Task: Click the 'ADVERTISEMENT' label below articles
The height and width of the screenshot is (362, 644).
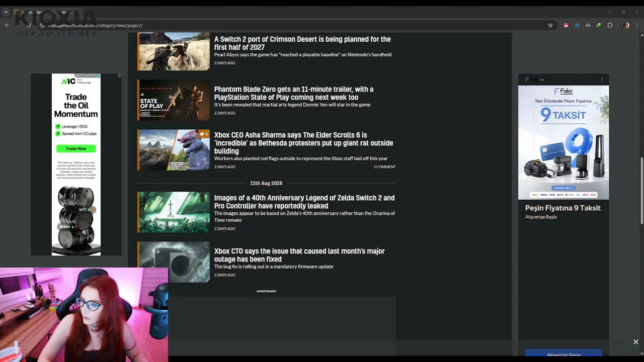Action: [266, 291]
